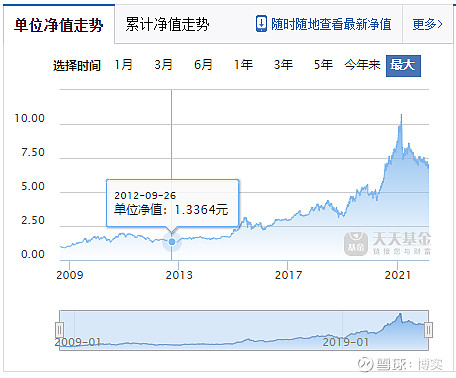This screenshot has width=456, height=378.
Task: Open the 更多 link
Action: tap(427, 24)
